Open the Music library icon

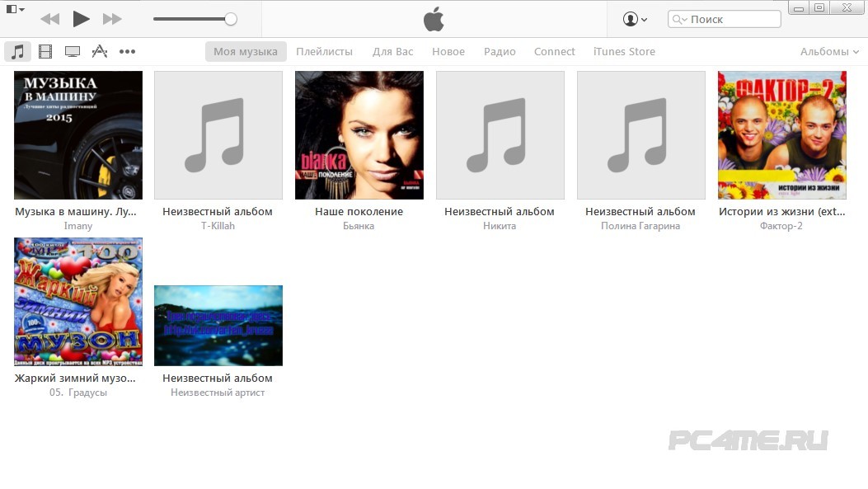(17, 52)
